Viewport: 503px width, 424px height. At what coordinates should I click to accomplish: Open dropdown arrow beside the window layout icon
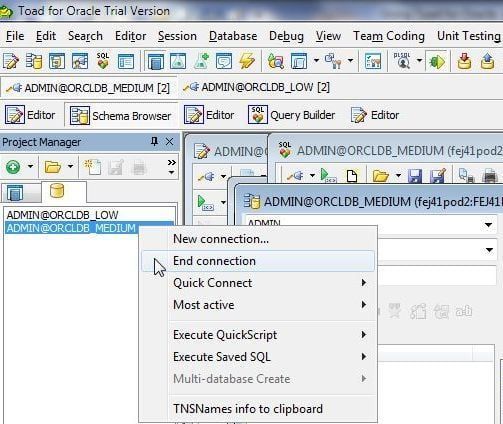(316, 61)
